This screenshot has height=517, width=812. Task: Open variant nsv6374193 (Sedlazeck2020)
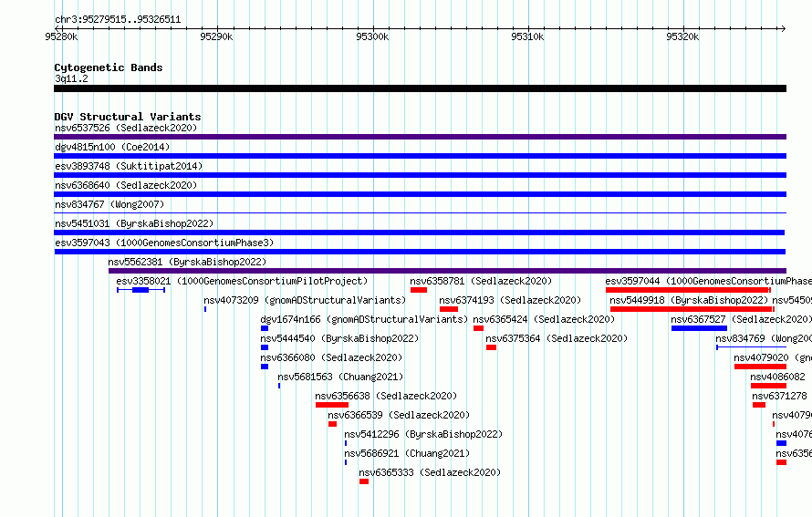click(510, 300)
